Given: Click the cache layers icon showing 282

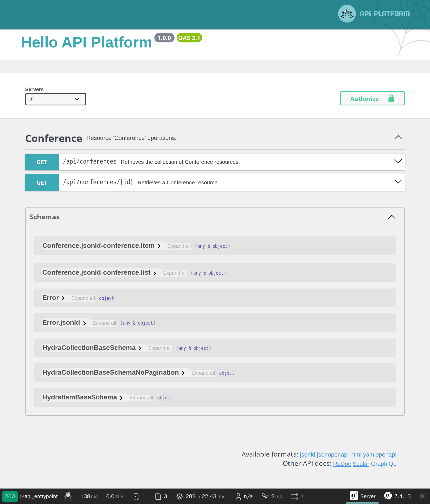Looking at the screenshot, I should tap(201, 496).
